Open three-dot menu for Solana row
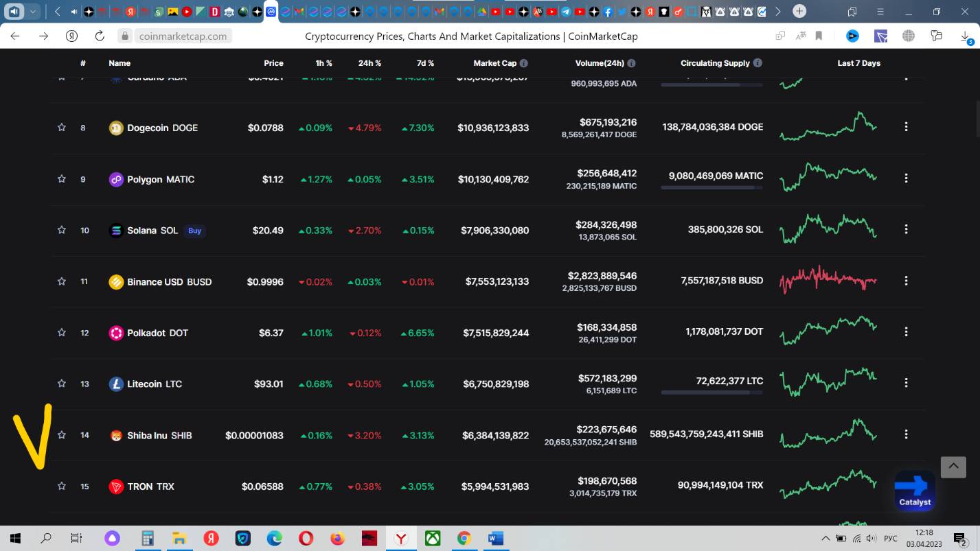The height and width of the screenshot is (551, 980). click(906, 229)
